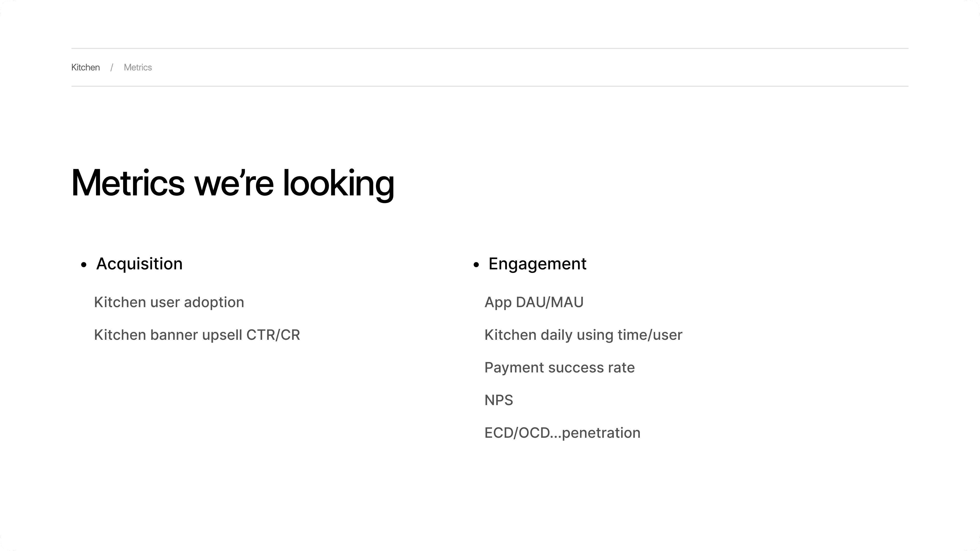Click the bullet dot before Engagement
Viewport: 980px width, 551px height.
[476, 265]
